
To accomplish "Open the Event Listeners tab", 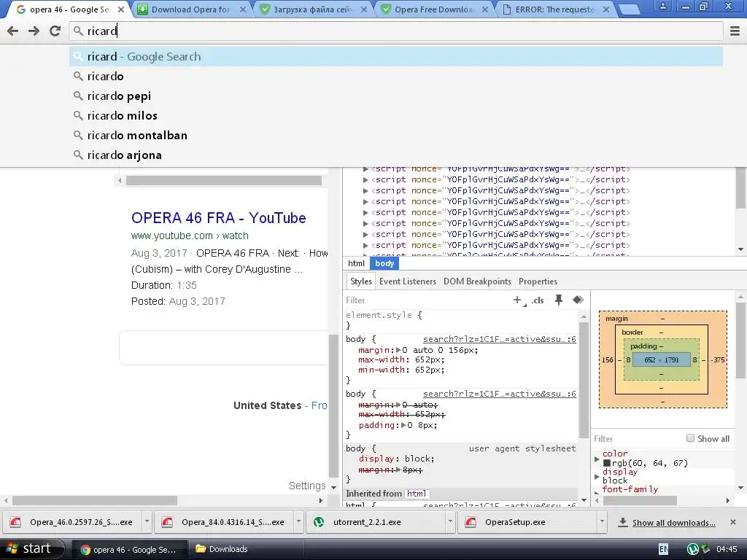I will [x=407, y=281].
